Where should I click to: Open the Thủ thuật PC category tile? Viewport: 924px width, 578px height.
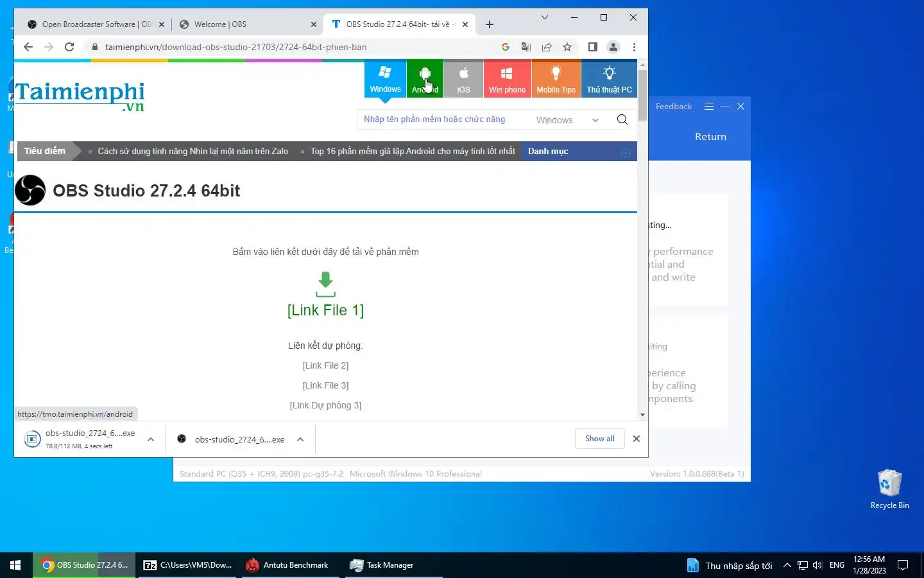(x=609, y=79)
